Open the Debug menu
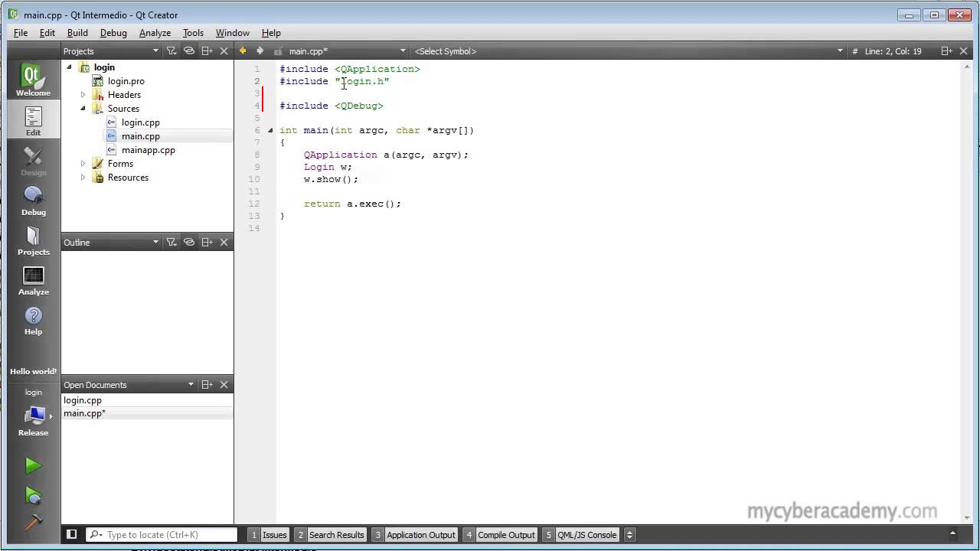 point(113,33)
